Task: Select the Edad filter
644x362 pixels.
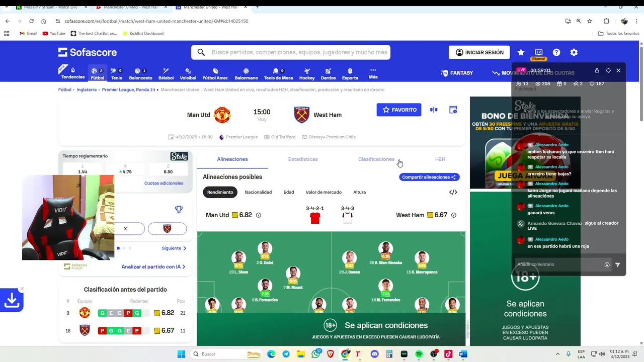Action: [289, 192]
